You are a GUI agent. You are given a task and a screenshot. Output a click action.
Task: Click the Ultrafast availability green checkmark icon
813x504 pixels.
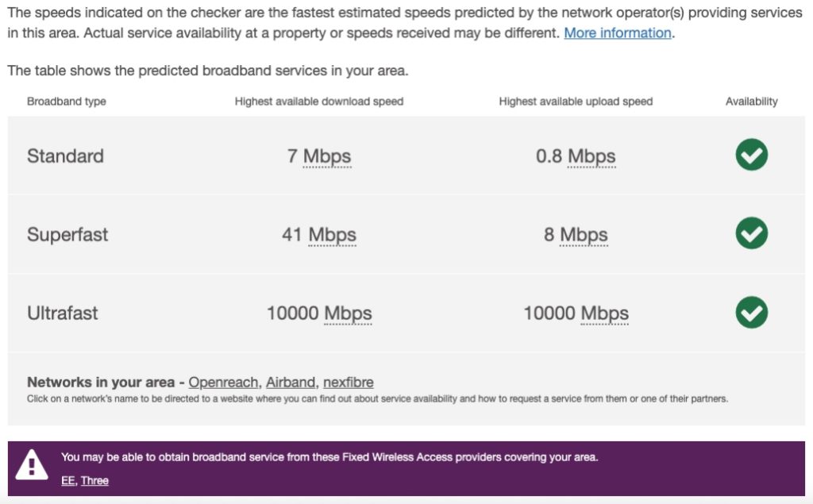click(751, 312)
